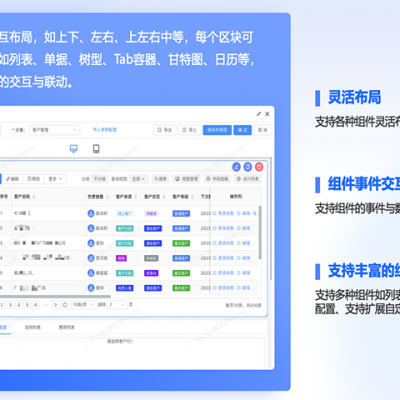The height and width of the screenshot is (400, 400).
Task: Click the salesperson avatar in row 2
Action: 91,228
